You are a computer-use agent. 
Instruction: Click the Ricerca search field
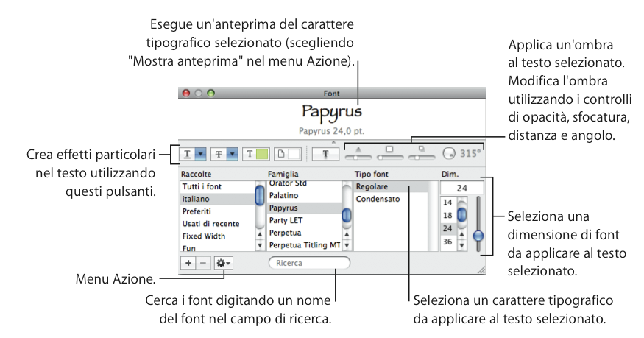pyautogui.click(x=309, y=263)
